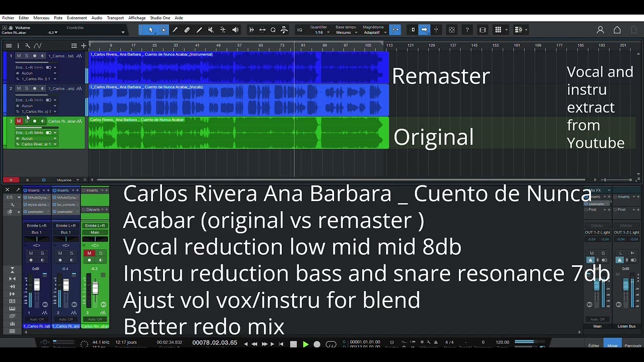The image size is (644, 362).
Task: Open the E/S dropdown in the mixer sidebar
Action: point(11,198)
